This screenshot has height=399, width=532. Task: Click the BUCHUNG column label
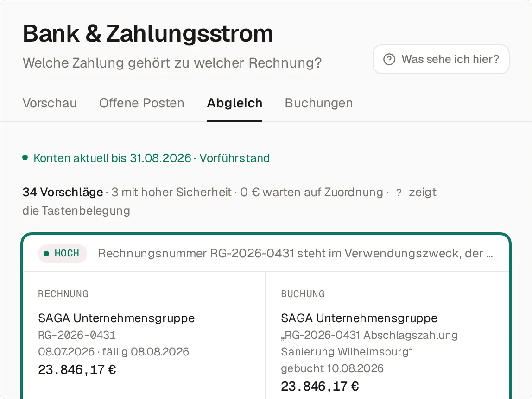pos(303,294)
